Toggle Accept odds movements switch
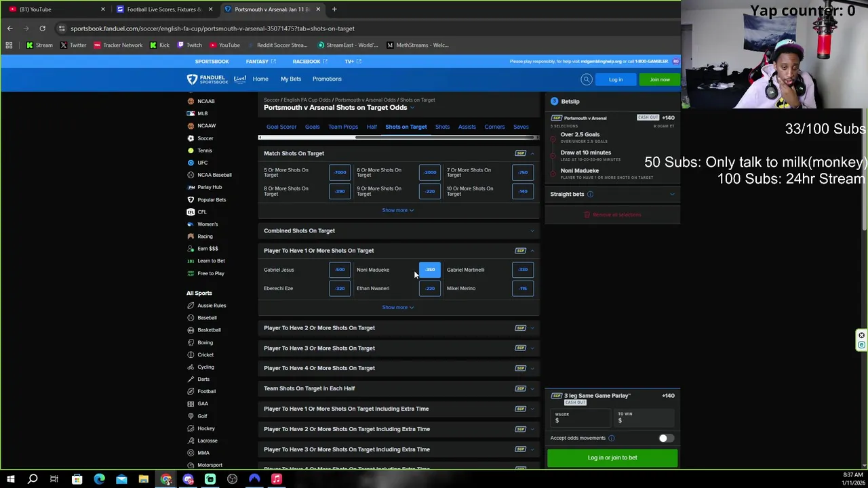 coord(666,438)
